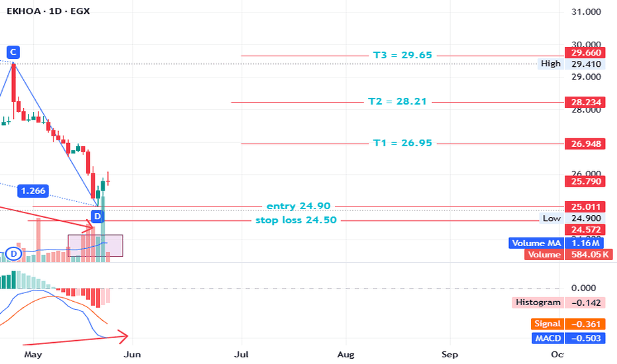
Task: Select the T1 = 26.95 target text
Action: pyautogui.click(x=402, y=143)
